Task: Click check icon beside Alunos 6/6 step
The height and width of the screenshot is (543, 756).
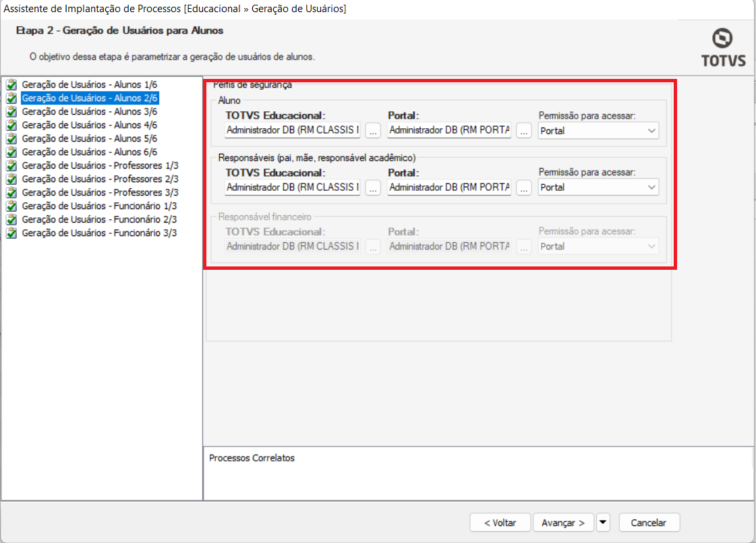Action: [x=11, y=152]
